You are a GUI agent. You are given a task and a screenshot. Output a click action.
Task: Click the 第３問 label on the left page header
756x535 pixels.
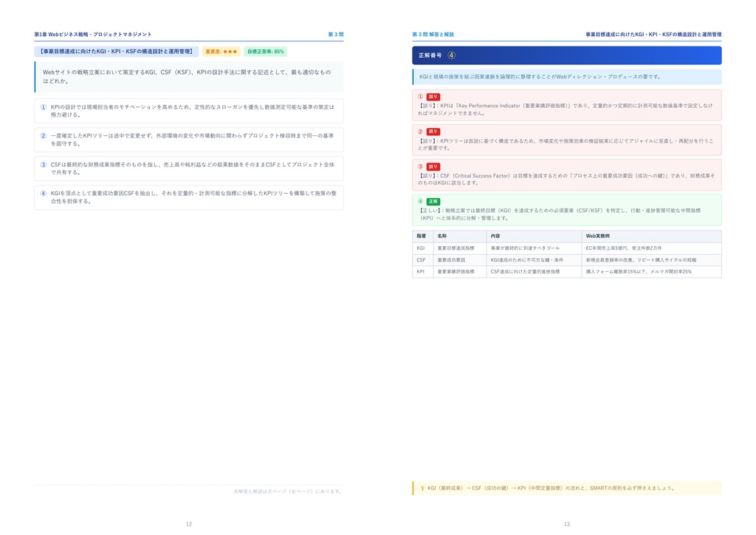pyautogui.click(x=336, y=34)
